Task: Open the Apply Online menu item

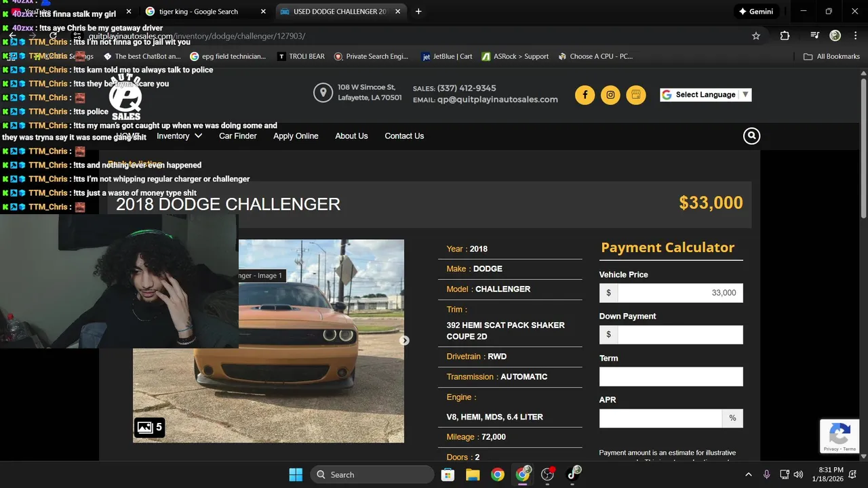Action: (x=296, y=136)
